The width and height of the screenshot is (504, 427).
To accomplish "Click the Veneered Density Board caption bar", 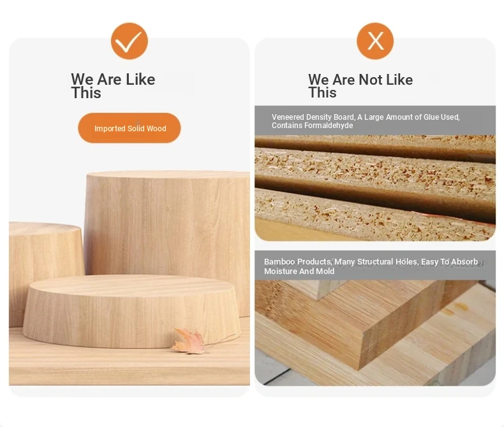I will click(374, 120).
